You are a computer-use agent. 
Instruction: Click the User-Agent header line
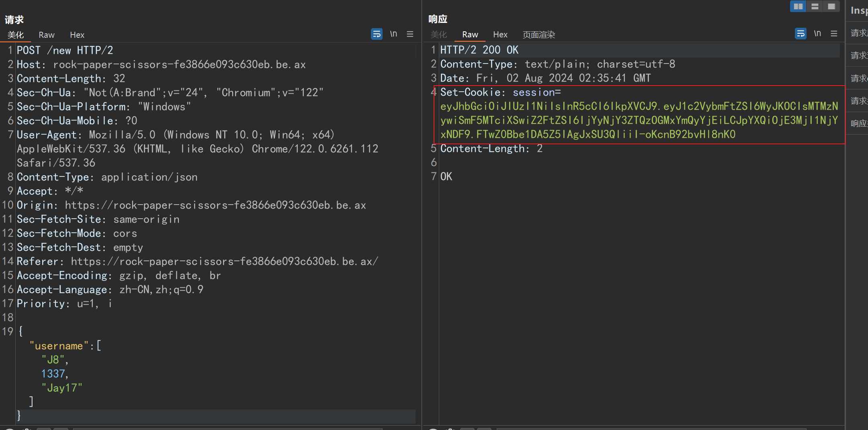[176, 135]
